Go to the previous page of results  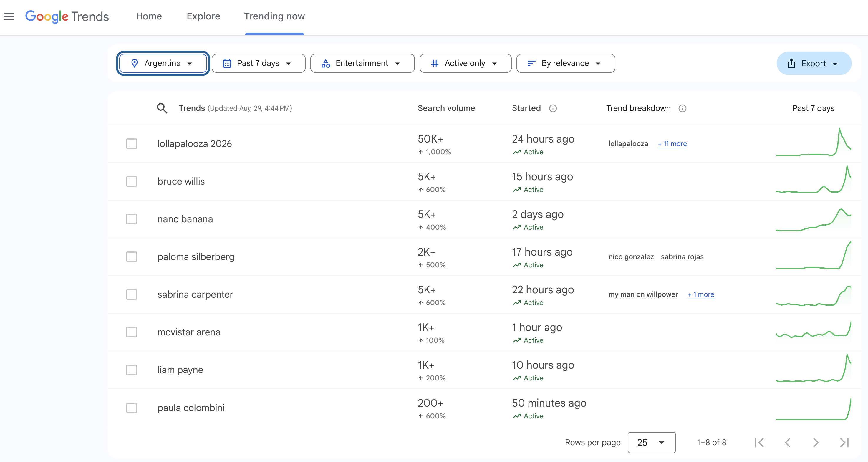point(787,443)
